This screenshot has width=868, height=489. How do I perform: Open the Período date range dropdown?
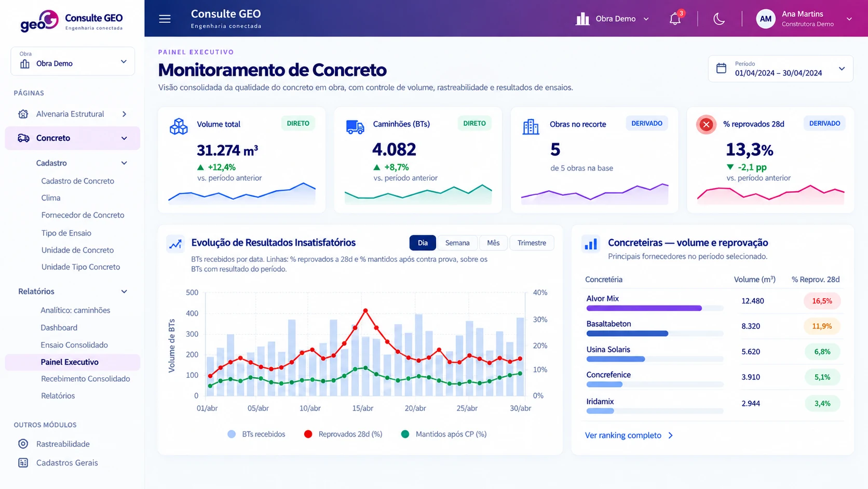tap(780, 69)
